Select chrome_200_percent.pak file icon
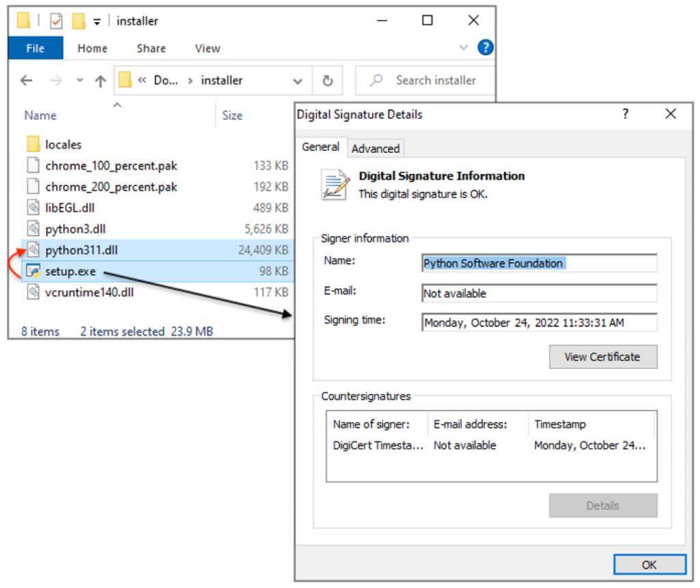The image size is (700, 588). pos(33,186)
